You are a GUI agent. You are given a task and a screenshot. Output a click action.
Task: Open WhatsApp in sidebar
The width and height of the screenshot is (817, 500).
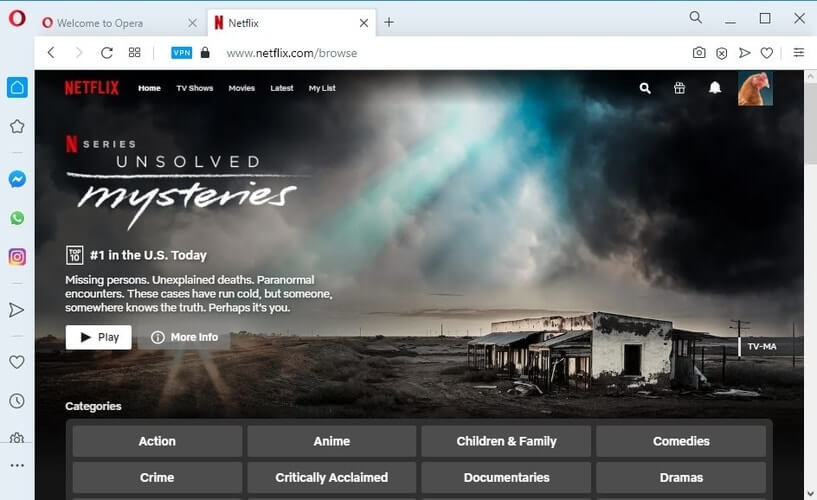(x=17, y=218)
